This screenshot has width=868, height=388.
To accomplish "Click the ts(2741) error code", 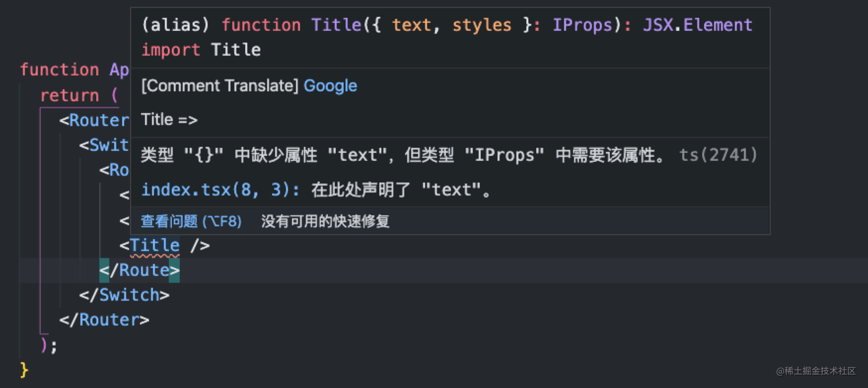I will pos(718,155).
